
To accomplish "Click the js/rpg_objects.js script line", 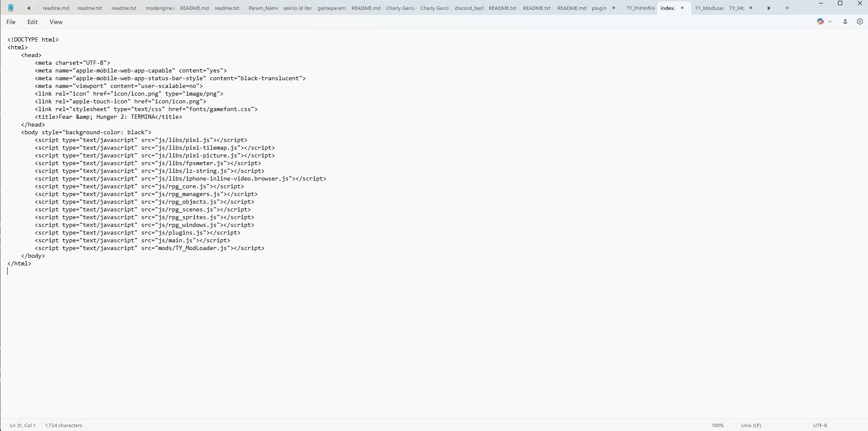I will tap(145, 202).
